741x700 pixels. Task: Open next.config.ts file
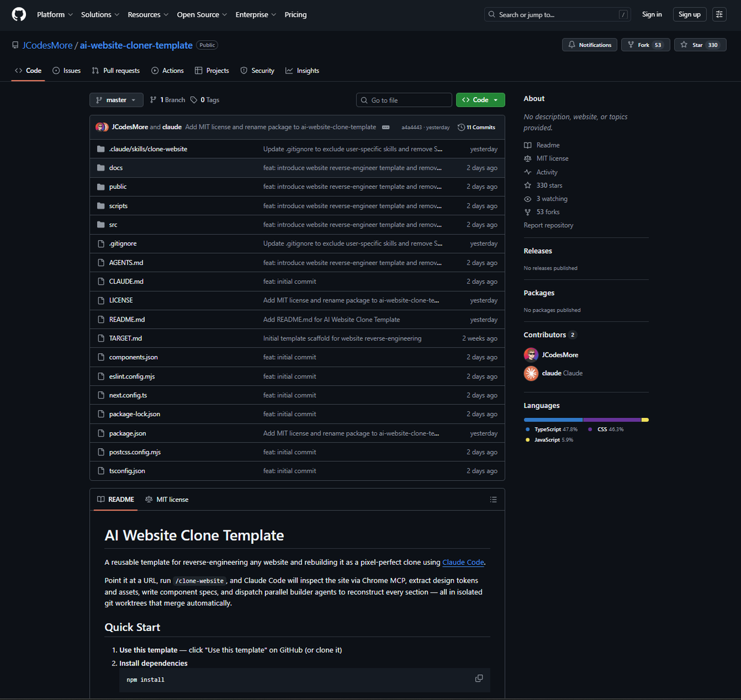pos(128,395)
